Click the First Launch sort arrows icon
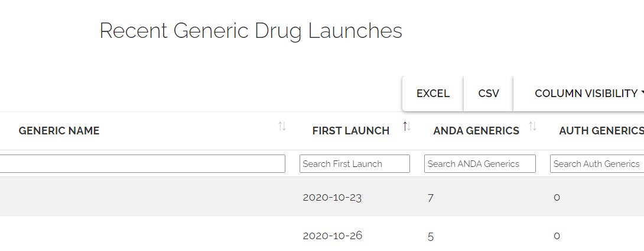Image resolution: width=644 pixels, height=251 pixels. pos(406,126)
